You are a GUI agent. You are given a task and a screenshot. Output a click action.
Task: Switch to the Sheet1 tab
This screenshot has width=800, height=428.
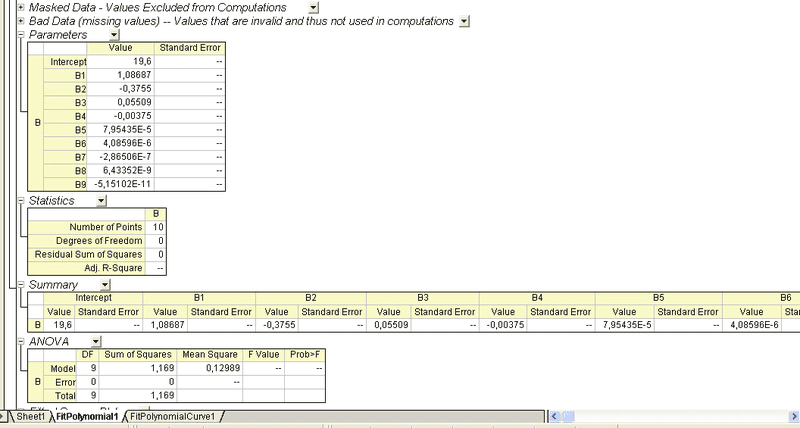tap(28, 416)
